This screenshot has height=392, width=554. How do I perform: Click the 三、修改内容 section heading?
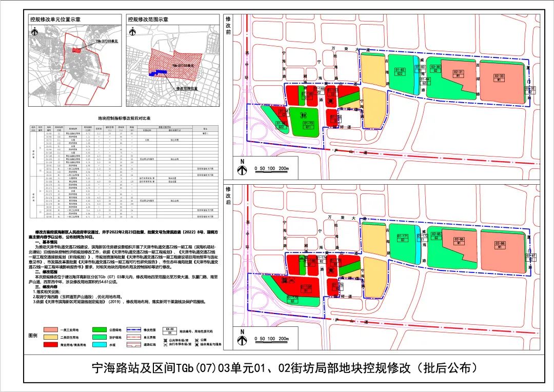coord(46,287)
